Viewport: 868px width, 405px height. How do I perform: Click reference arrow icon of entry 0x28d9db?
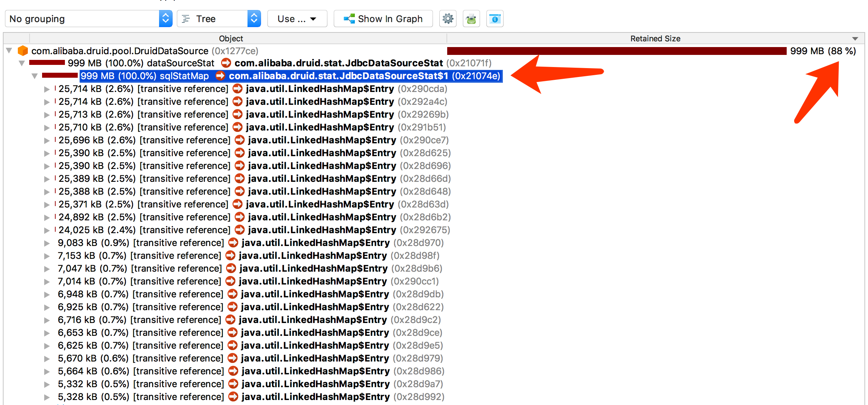pos(233,294)
